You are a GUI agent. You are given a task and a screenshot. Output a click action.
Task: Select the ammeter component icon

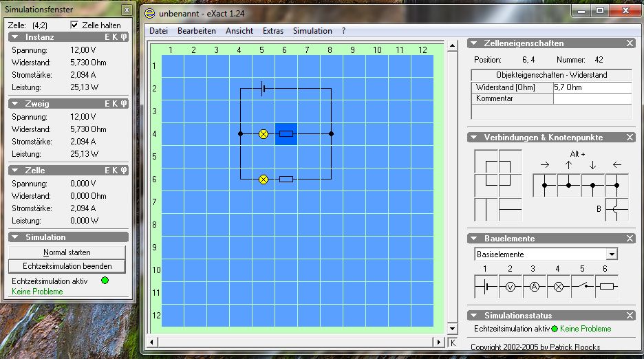[534, 287]
